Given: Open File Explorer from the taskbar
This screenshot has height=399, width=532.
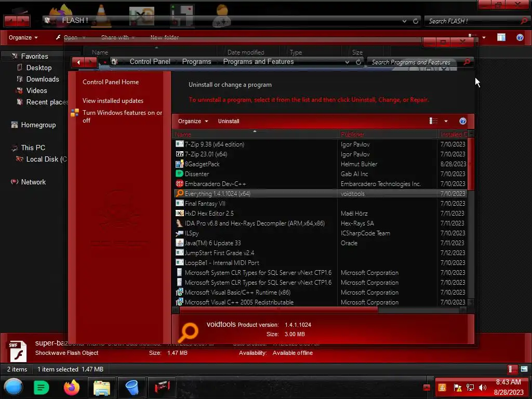Looking at the screenshot, I should click(x=101, y=388).
